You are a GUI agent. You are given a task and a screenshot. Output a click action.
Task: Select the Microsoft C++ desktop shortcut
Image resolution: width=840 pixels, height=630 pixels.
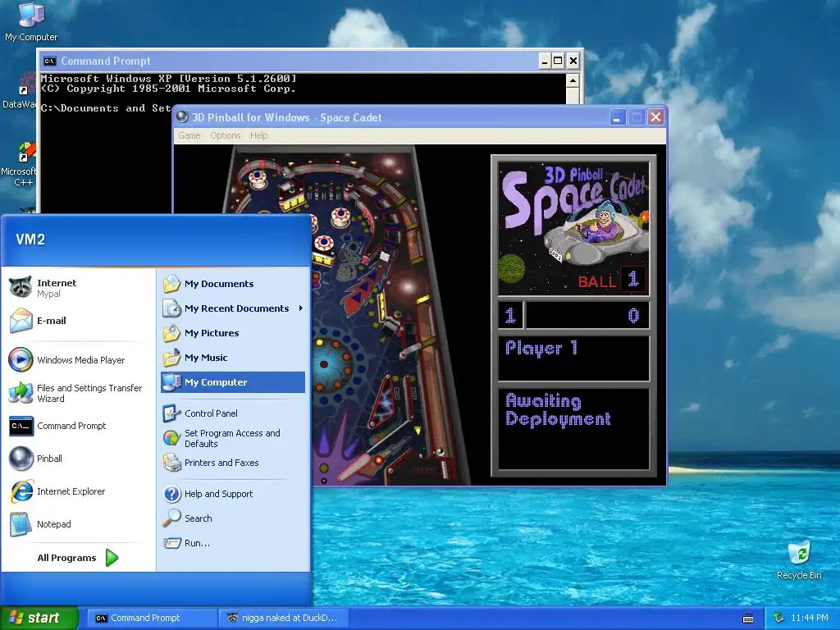pyautogui.click(x=21, y=163)
